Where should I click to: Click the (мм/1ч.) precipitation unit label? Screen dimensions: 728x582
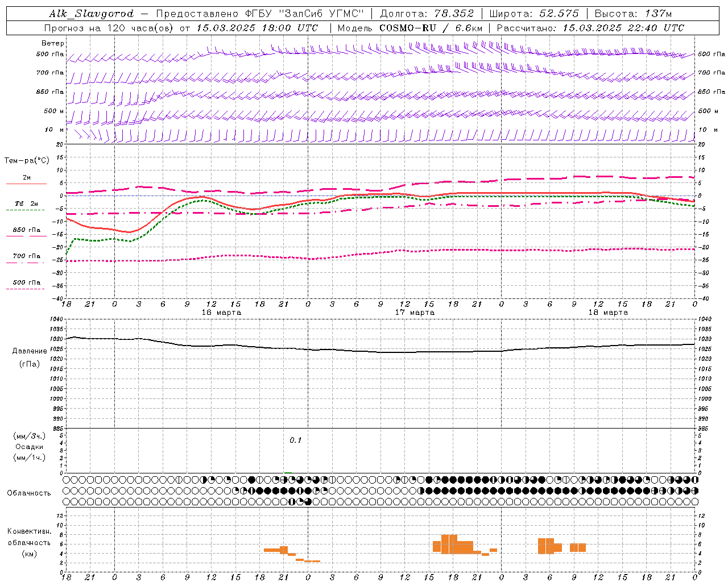pos(30,458)
